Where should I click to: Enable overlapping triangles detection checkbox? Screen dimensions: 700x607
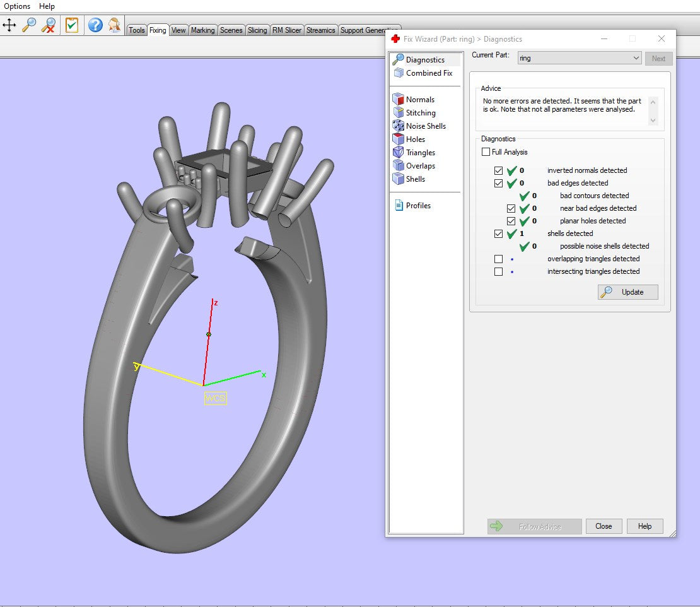coord(499,259)
